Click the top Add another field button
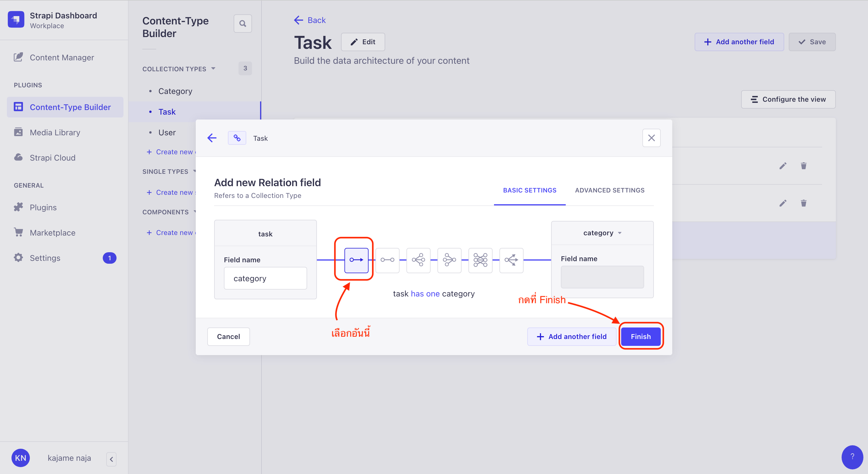Viewport: 868px width, 474px height. [x=739, y=42]
